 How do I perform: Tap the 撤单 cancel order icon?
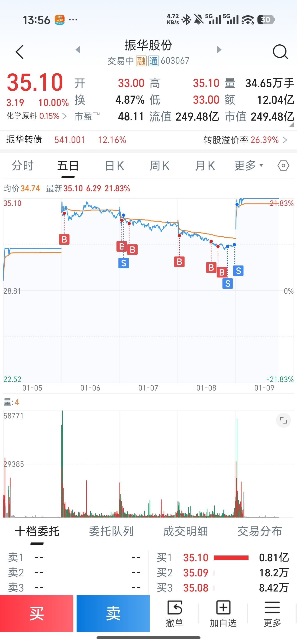[174, 613]
